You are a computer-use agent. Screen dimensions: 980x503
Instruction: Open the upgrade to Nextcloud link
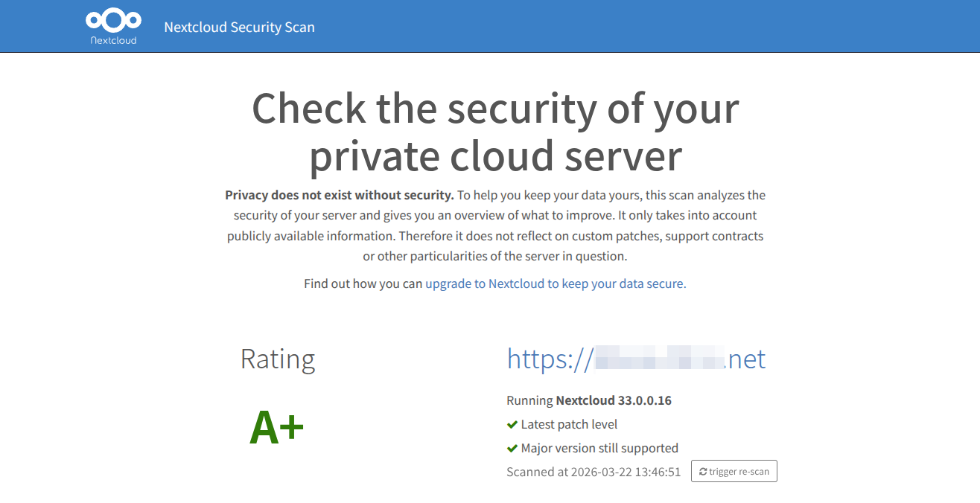(x=556, y=283)
